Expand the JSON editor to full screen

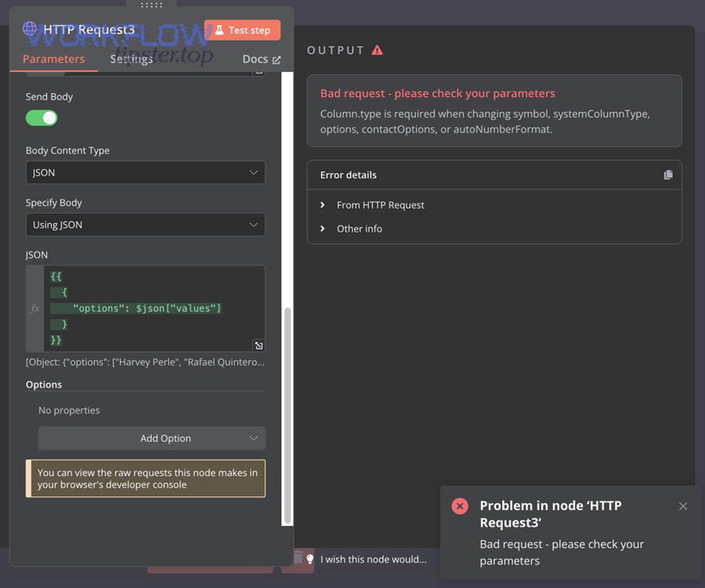click(x=258, y=345)
